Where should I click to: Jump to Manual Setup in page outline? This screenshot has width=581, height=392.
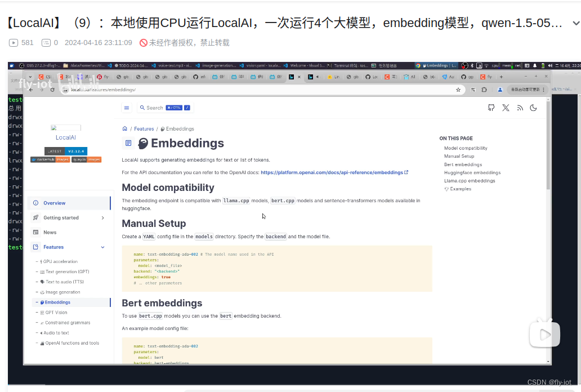pyautogui.click(x=459, y=156)
